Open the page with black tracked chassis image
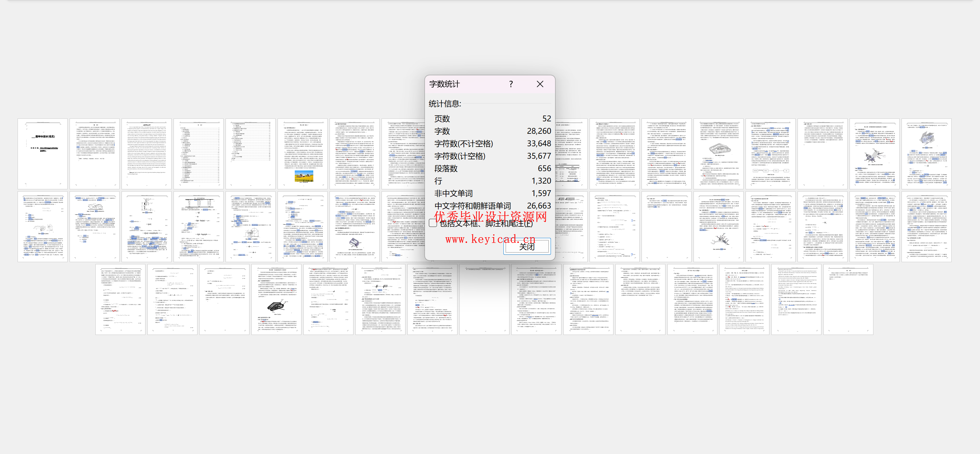This screenshot has width=980, height=454. coord(276,300)
